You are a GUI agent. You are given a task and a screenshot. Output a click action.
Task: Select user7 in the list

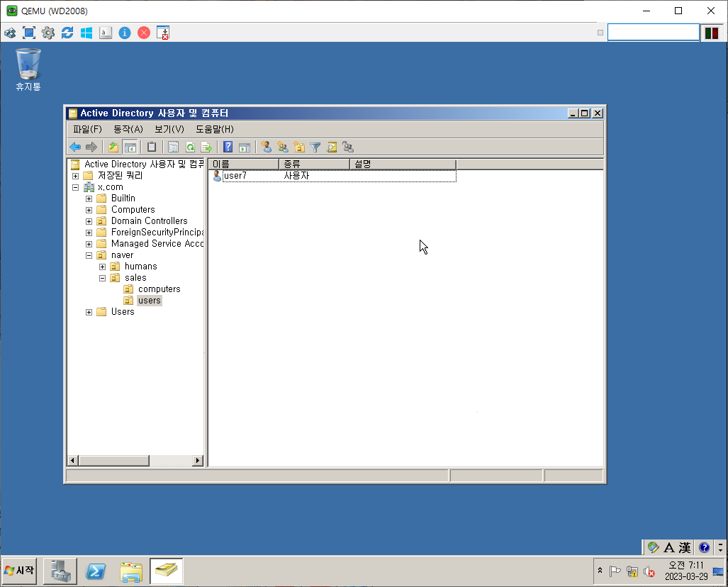pos(235,176)
